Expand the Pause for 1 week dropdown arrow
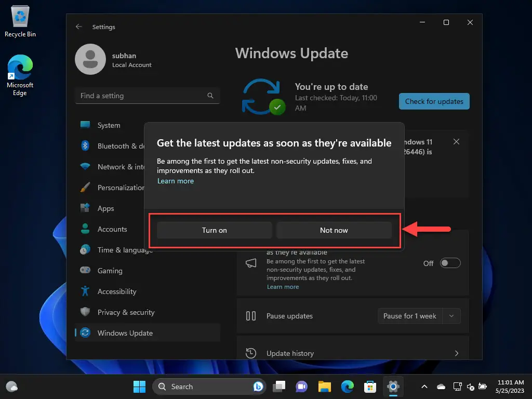532x399 pixels. [451, 316]
